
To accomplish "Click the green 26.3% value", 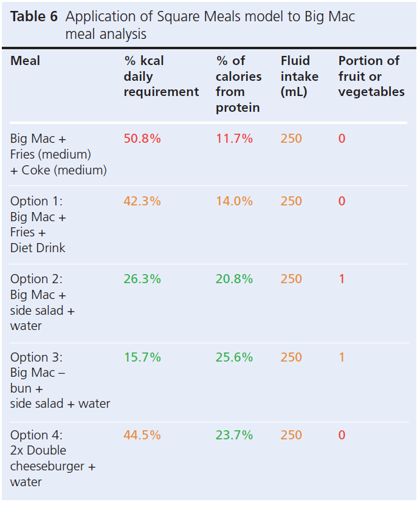I will tap(142, 279).
